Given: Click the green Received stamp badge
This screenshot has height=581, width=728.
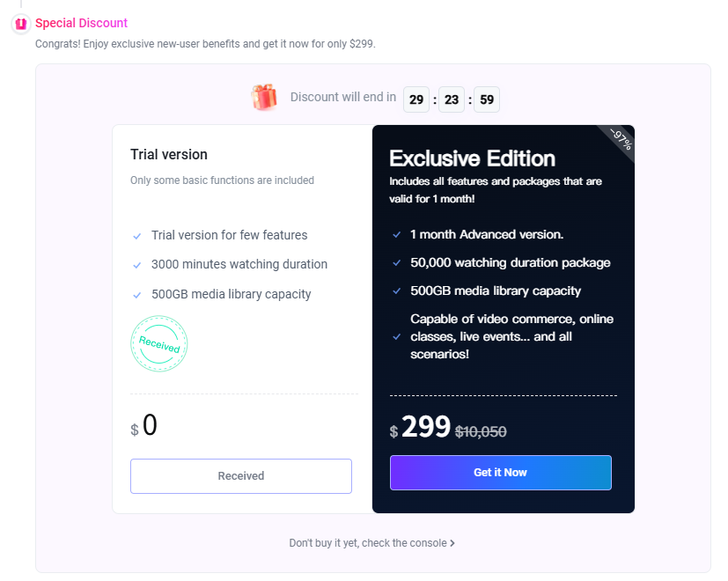Looking at the screenshot, I should point(159,343).
